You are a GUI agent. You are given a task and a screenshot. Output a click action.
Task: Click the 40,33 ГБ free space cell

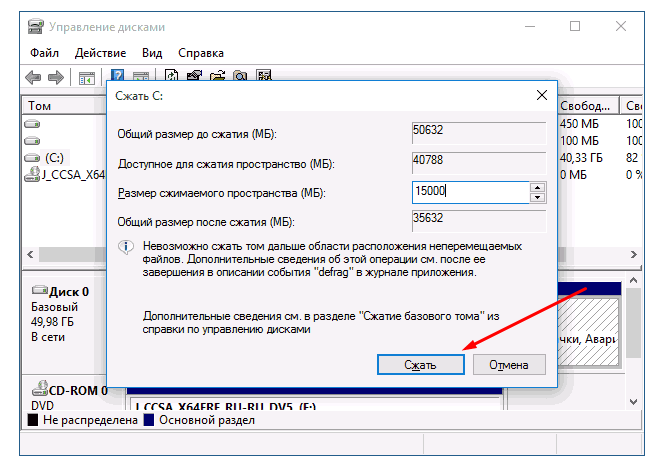pyautogui.click(x=582, y=157)
